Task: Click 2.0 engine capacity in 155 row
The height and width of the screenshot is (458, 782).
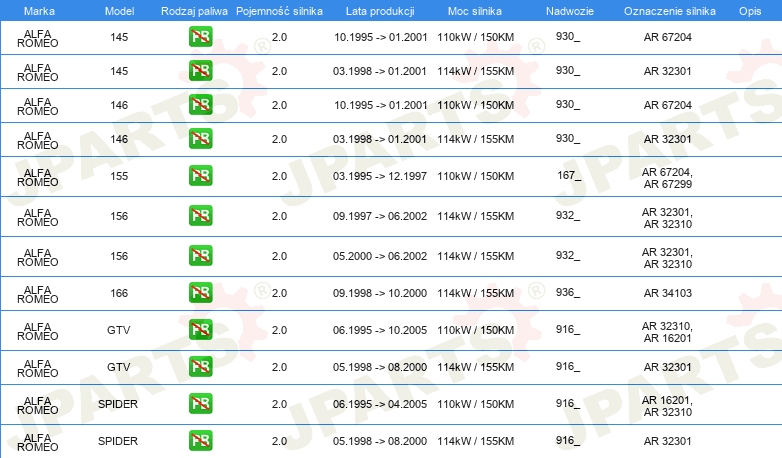Action: click(x=279, y=176)
